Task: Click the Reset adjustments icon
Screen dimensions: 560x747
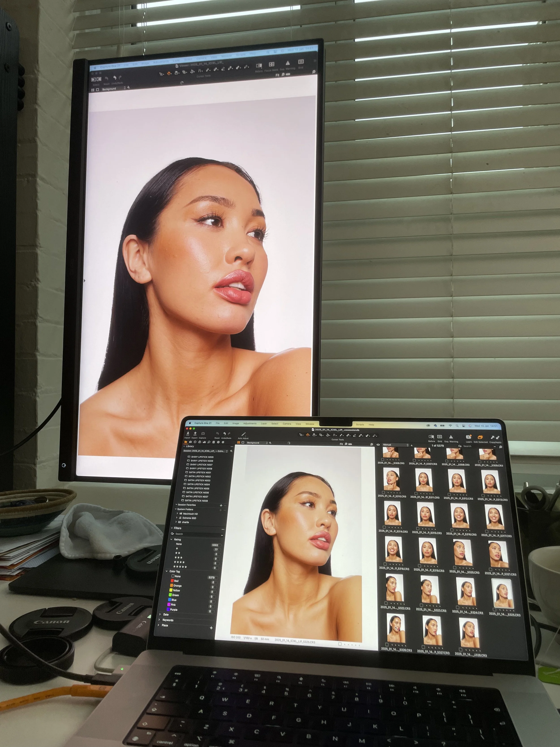Action: click(217, 434)
